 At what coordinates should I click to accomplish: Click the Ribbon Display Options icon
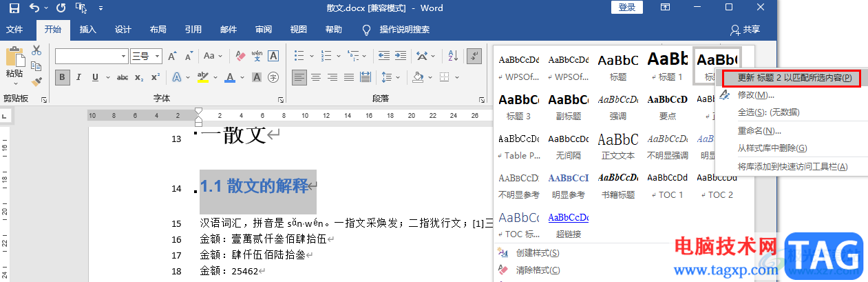[665, 8]
